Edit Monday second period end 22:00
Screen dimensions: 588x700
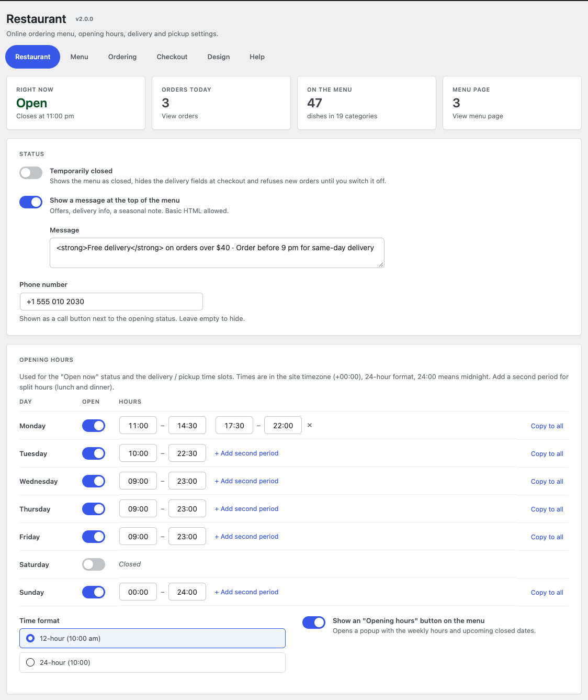tap(283, 426)
